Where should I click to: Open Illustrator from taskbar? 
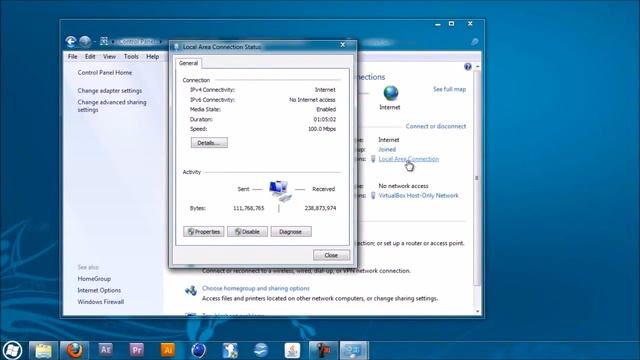(x=167, y=350)
